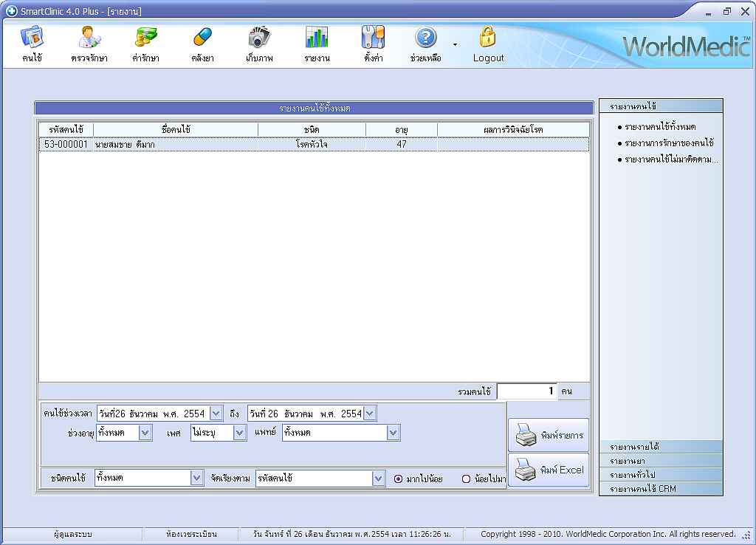Click the Logout padlock icon
Image resolution: width=756 pixels, height=545 pixels.
pos(488,38)
